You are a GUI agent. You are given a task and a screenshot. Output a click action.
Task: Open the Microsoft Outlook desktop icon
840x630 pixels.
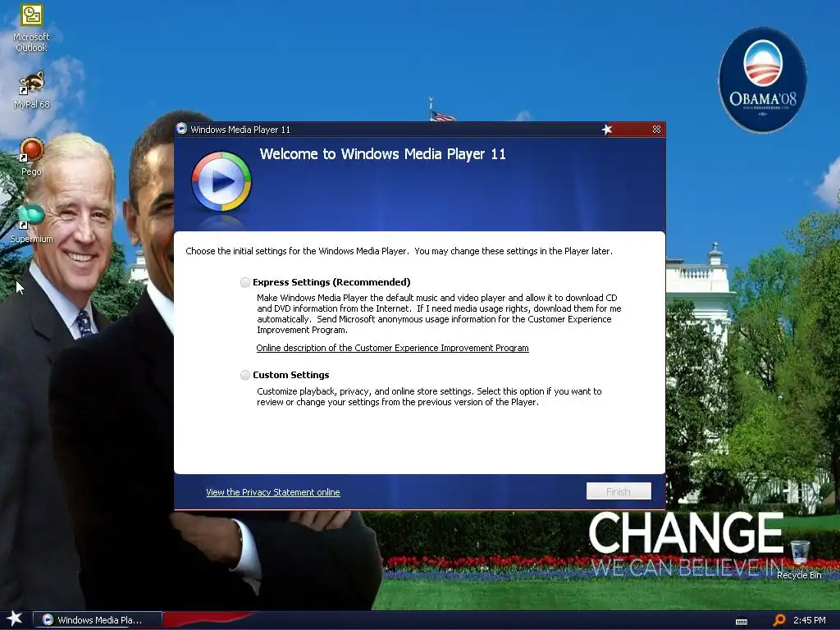coord(31,27)
